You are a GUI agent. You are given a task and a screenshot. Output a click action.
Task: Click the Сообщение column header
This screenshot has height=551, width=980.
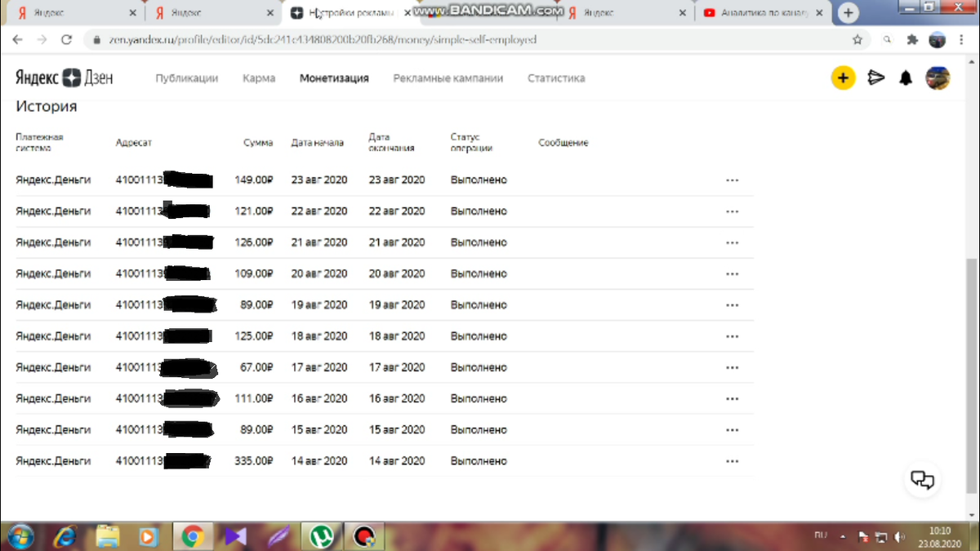(x=563, y=143)
